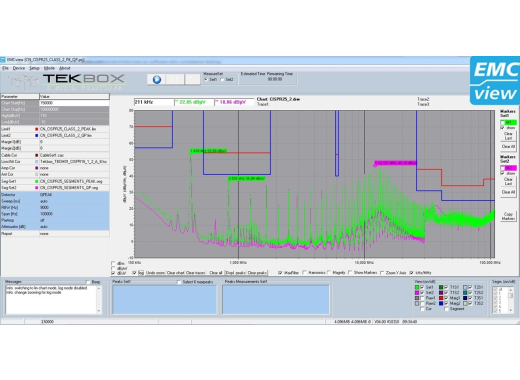Click the Repeat value none
520x380 pixels.
click(x=74, y=234)
